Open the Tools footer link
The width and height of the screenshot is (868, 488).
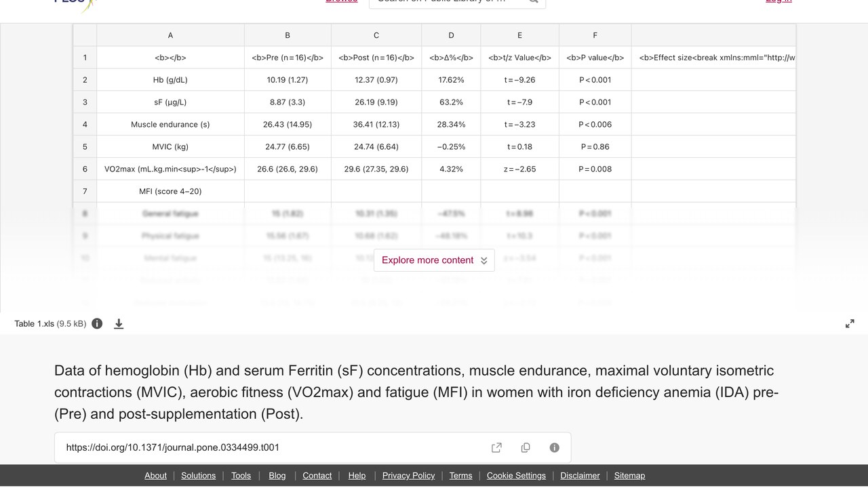[241, 476]
